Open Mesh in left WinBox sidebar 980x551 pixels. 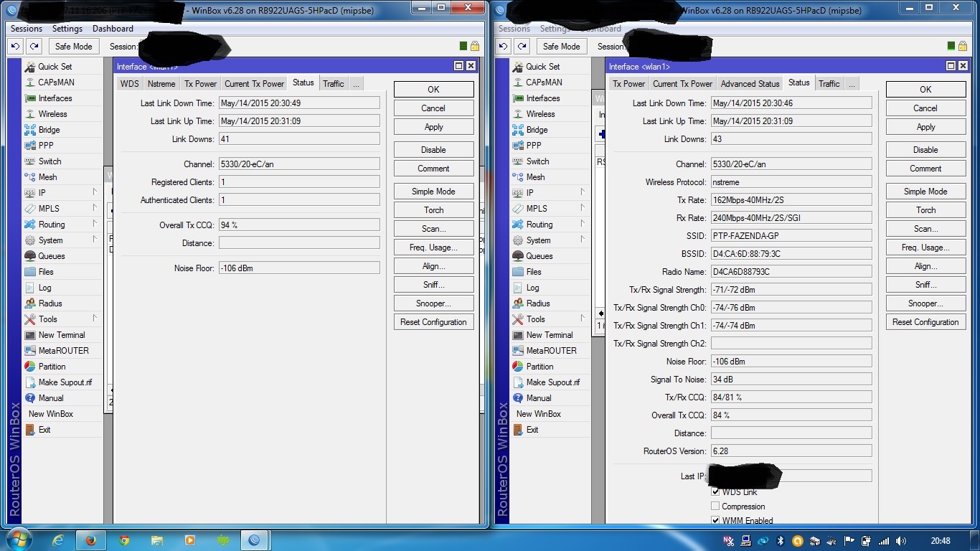click(47, 177)
